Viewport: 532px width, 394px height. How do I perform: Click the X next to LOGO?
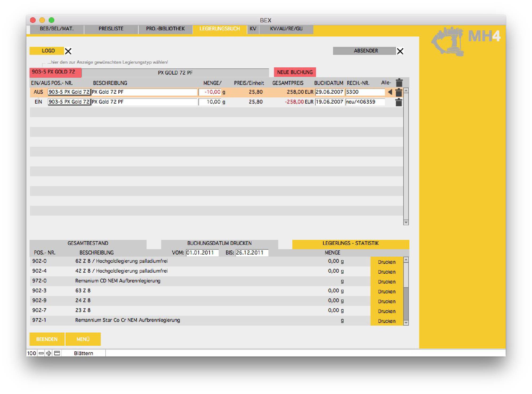[68, 51]
